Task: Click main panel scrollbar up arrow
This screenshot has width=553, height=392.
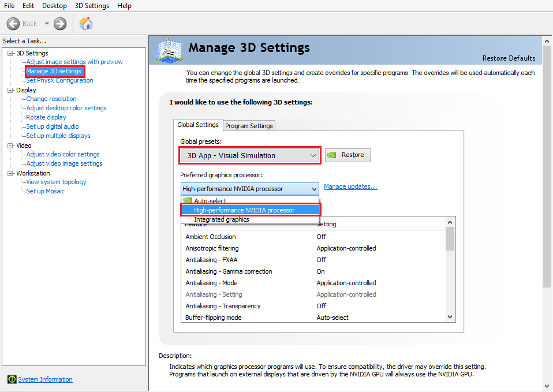Action: pyautogui.click(x=547, y=41)
